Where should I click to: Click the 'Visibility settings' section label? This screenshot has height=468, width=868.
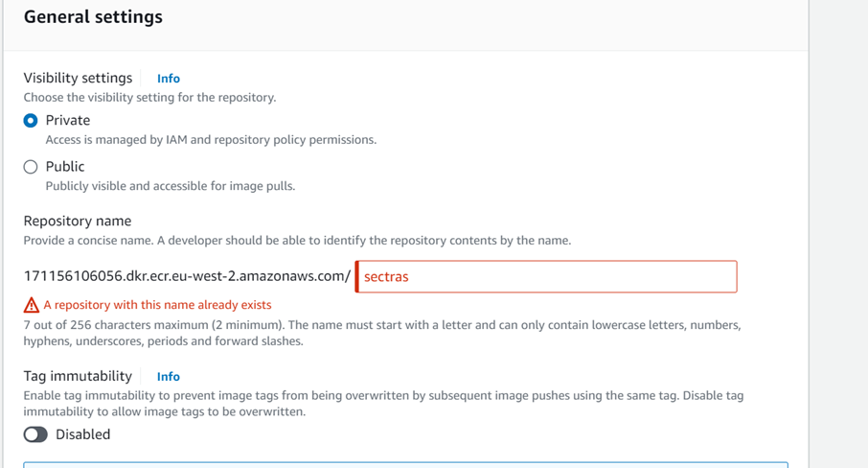[x=78, y=78]
